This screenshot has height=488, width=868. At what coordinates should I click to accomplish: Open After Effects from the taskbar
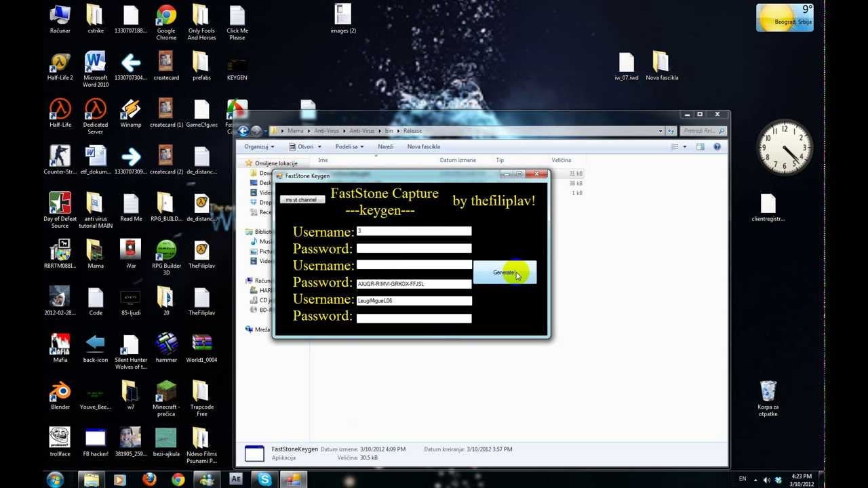pos(236,480)
